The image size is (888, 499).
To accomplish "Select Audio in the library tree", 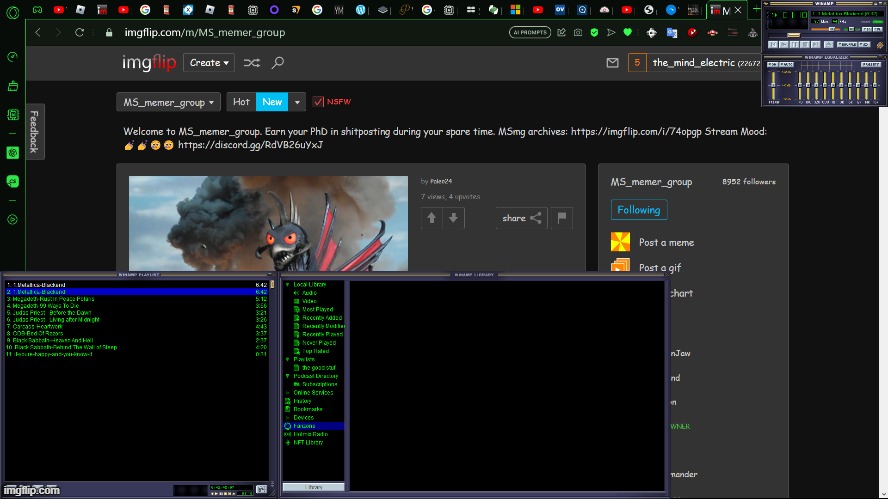I will tap(309, 293).
